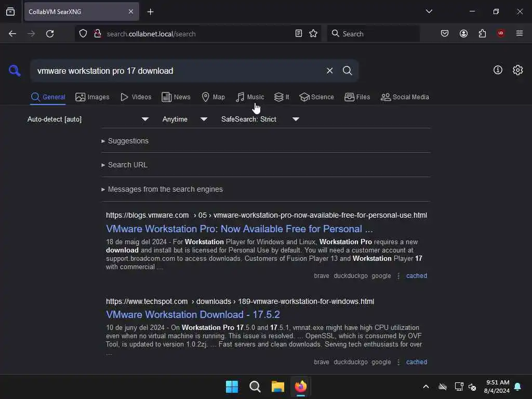
Task: Switch to the Files tab
Action: click(x=357, y=97)
